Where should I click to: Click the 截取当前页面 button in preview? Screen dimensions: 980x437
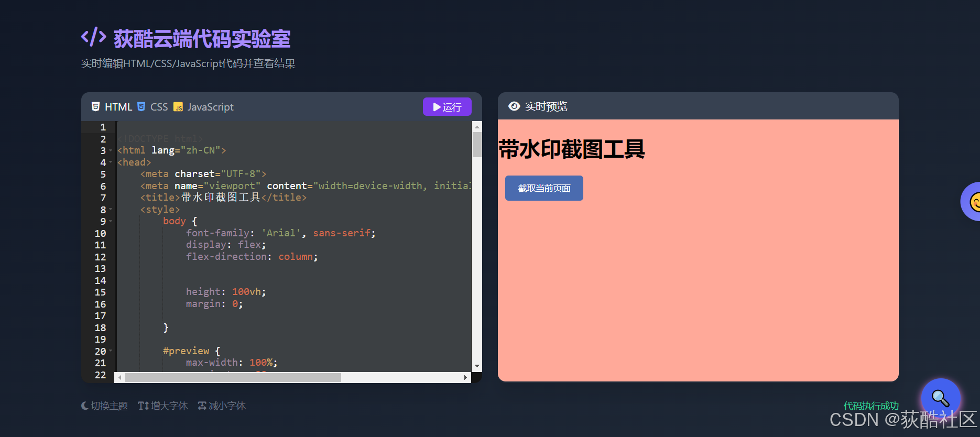tap(544, 188)
